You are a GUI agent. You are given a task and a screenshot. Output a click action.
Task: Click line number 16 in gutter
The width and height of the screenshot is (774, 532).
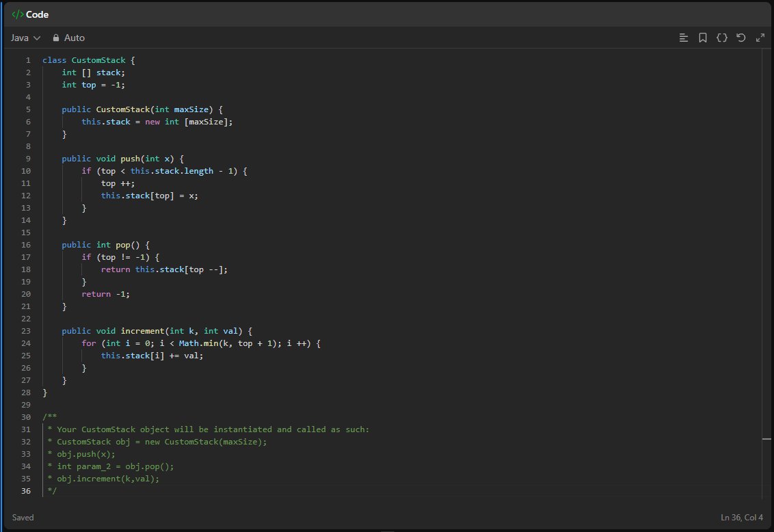tap(26, 245)
